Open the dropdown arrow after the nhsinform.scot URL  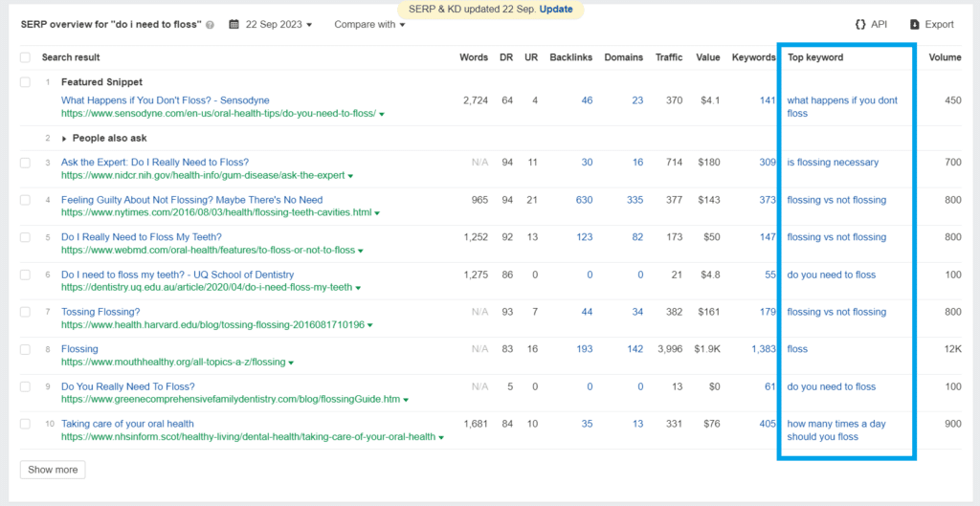[441, 437]
